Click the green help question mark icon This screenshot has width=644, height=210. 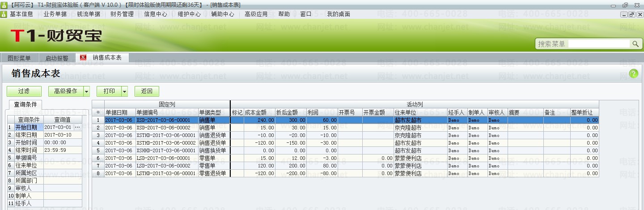pos(634,74)
